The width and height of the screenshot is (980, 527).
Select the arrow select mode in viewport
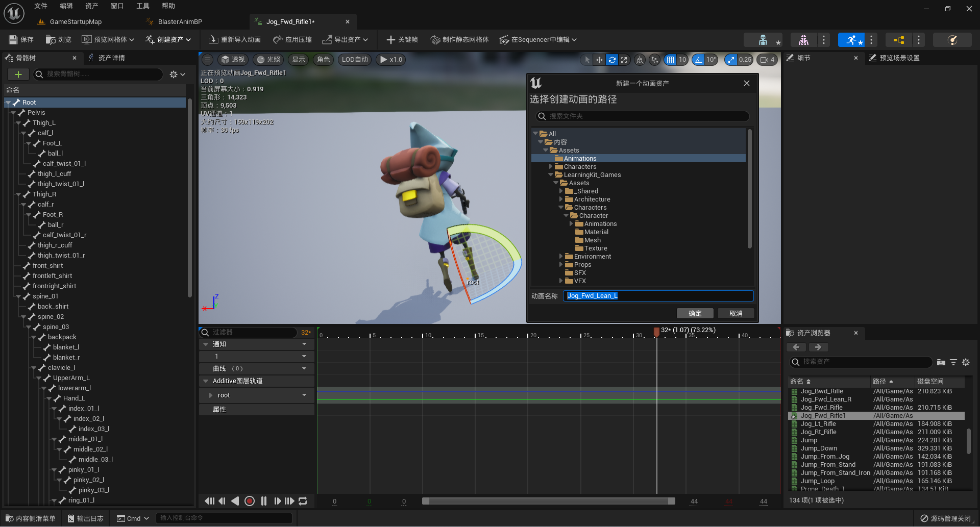pos(587,60)
